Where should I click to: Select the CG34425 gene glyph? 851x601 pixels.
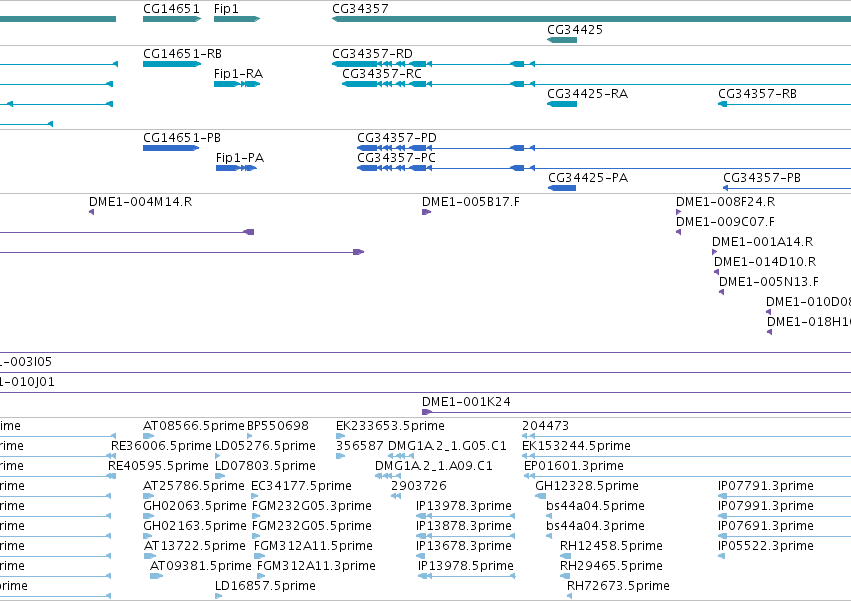pyautogui.click(x=562, y=40)
